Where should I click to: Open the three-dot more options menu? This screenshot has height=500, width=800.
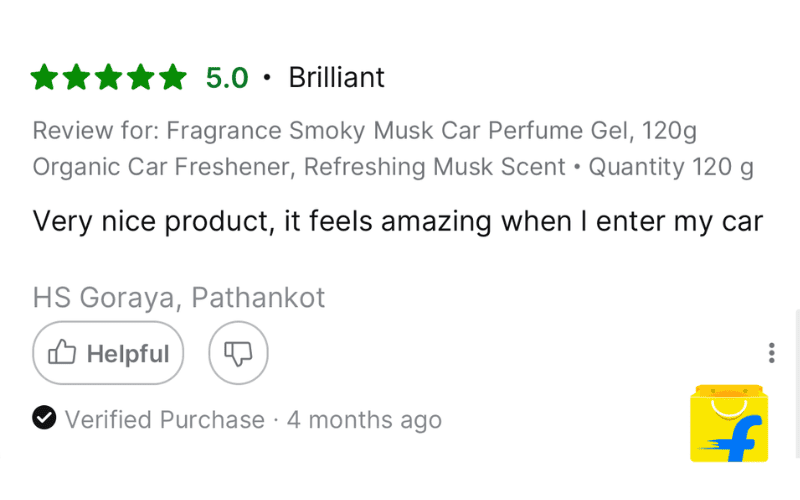point(771,353)
